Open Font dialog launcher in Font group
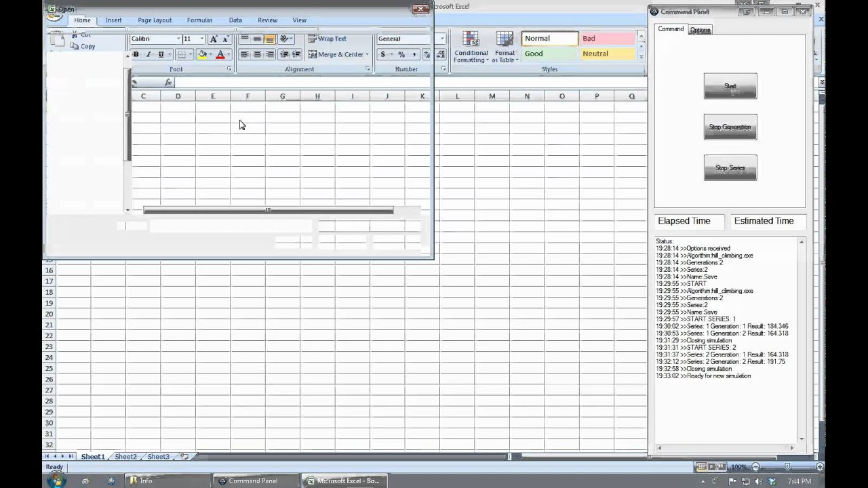Image resolution: width=868 pixels, height=488 pixels. point(229,69)
